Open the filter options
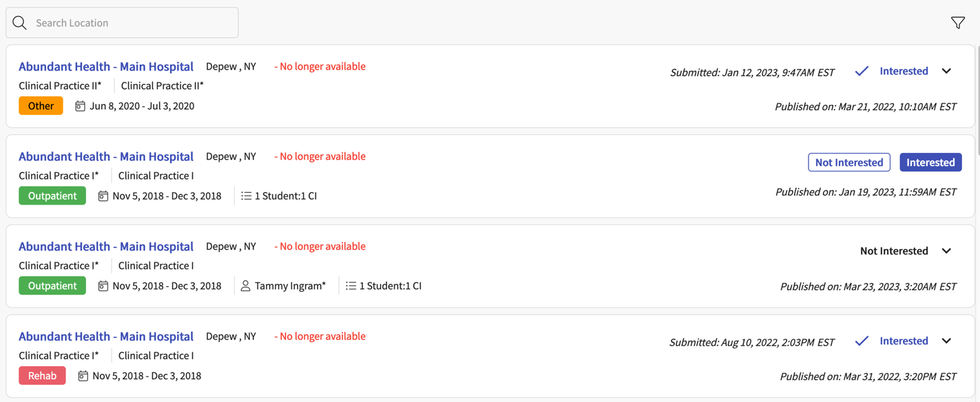Viewport: 980px width, 402px height. 957,22
